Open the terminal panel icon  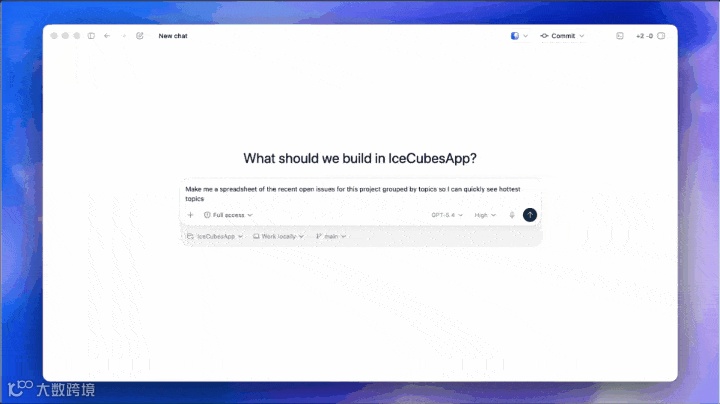(620, 36)
